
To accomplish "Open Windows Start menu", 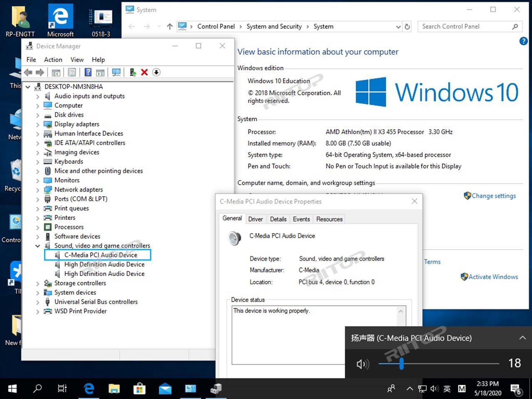I will 12,389.
